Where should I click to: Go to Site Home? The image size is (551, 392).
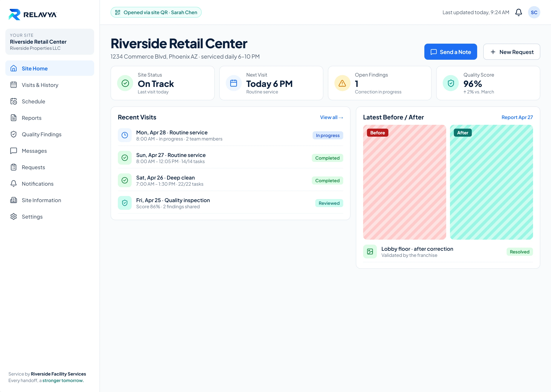(50, 68)
